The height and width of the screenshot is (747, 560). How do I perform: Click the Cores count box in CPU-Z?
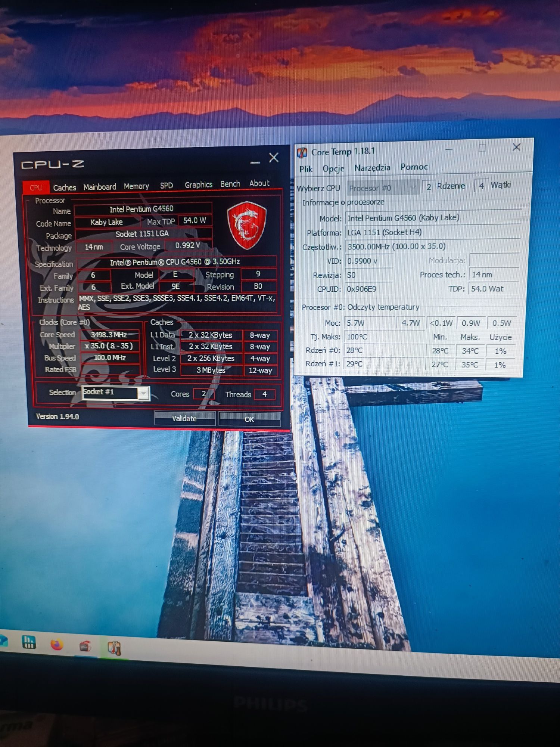204,394
